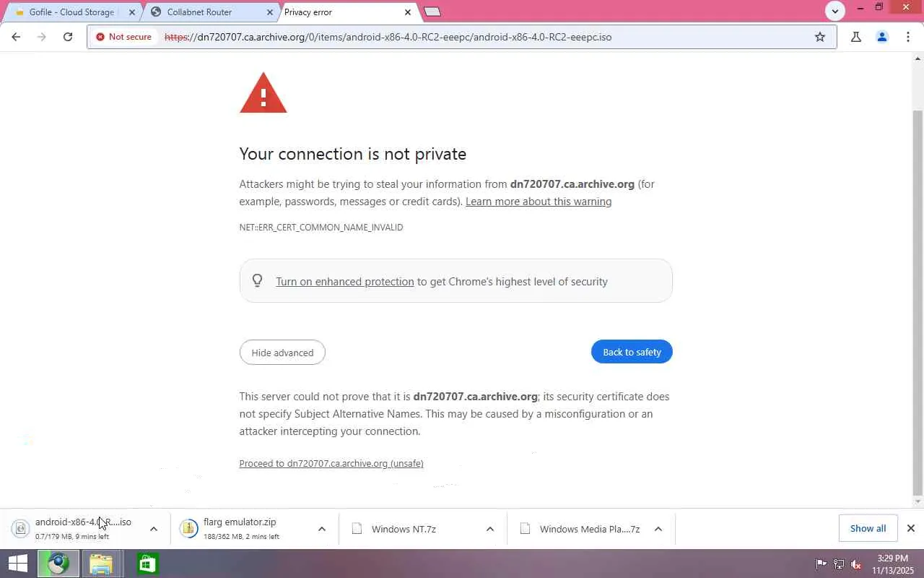924x578 pixels.
Task: Open File Explorer from the taskbar
Action: [x=101, y=564]
